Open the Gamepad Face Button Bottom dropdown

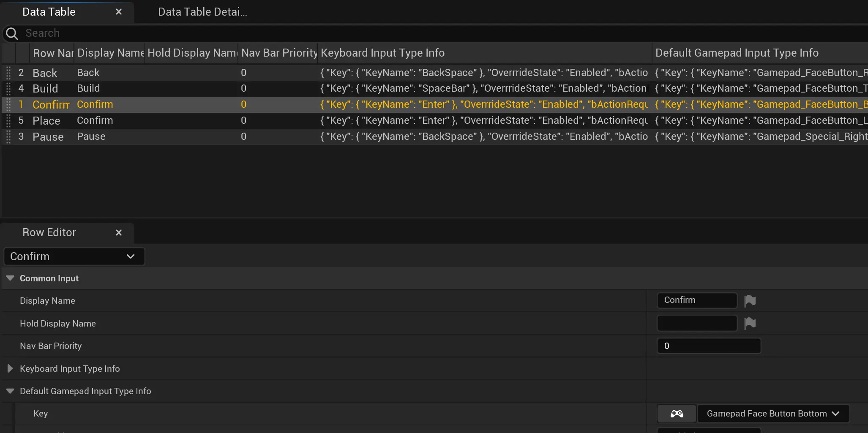(772, 414)
